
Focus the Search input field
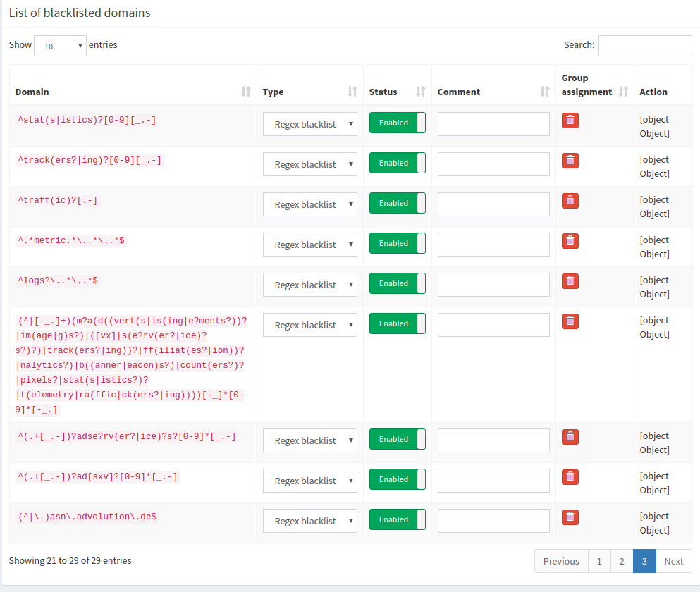tap(645, 46)
